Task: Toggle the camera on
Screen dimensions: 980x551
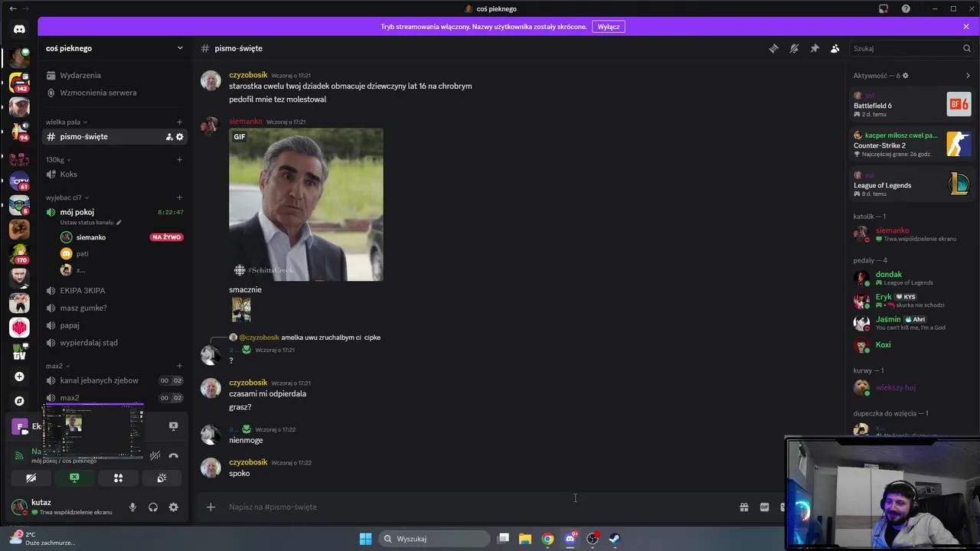Action: coord(31,478)
